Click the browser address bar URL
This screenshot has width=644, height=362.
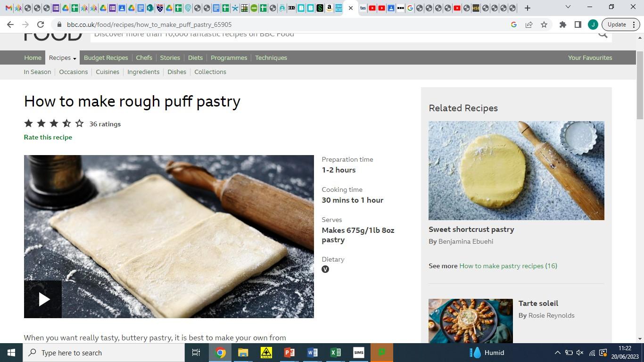pos(149,25)
